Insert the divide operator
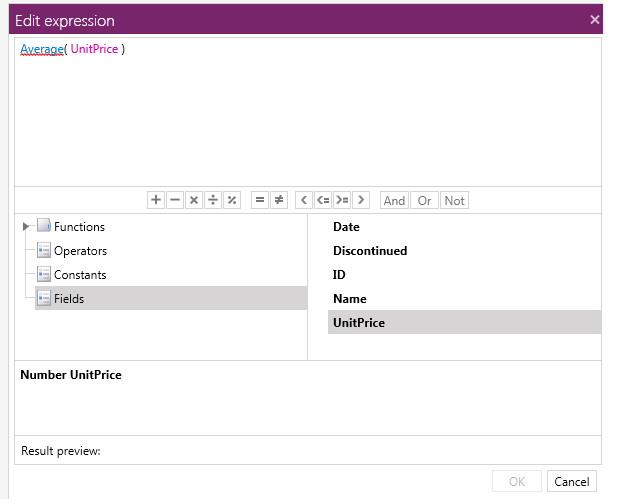 [x=213, y=200]
